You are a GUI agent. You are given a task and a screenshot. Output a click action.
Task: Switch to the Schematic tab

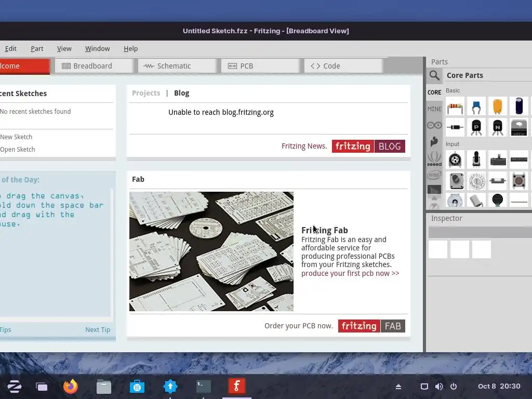click(x=177, y=66)
